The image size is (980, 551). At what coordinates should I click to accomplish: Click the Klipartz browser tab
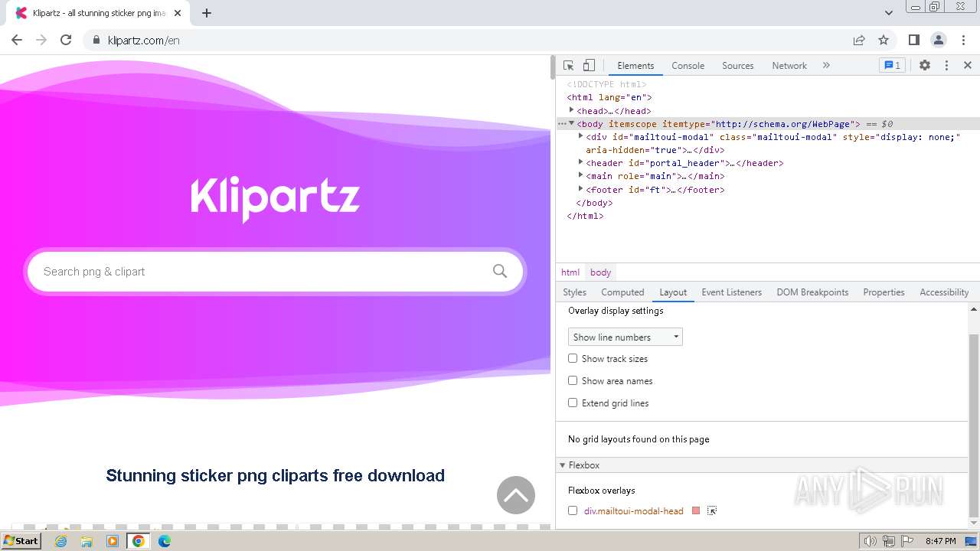coord(98,13)
